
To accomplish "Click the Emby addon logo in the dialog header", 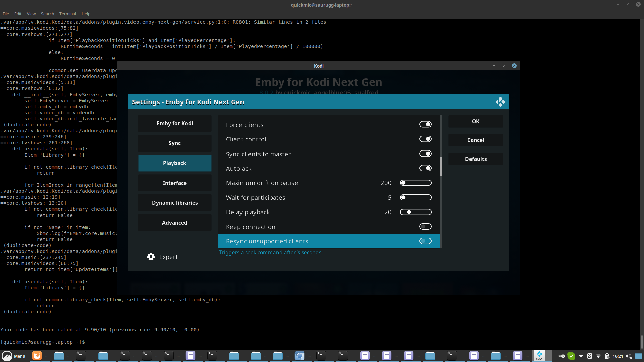I will [500, 101].
